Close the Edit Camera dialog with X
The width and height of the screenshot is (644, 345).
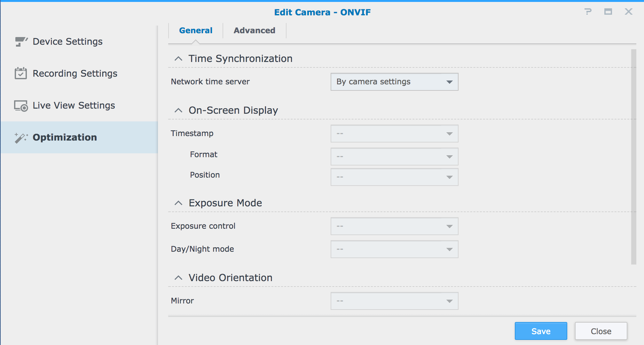[x=628, y=12]
